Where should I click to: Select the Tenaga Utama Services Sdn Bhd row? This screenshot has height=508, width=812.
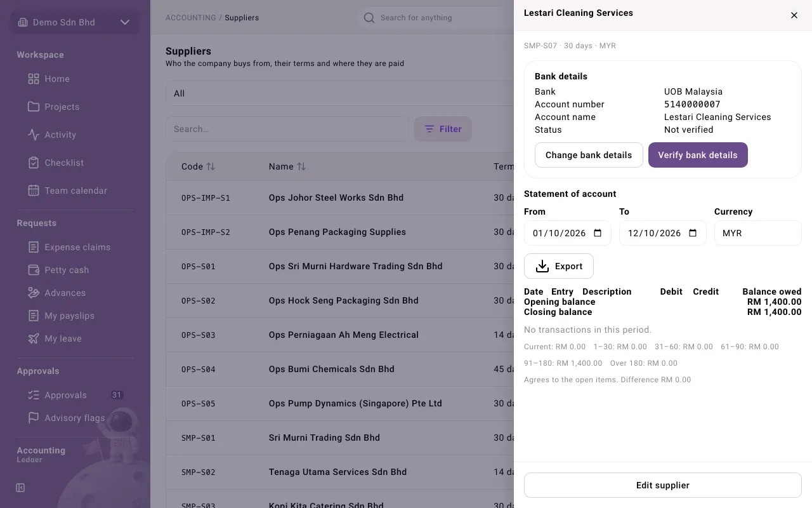tap(339, 472)
